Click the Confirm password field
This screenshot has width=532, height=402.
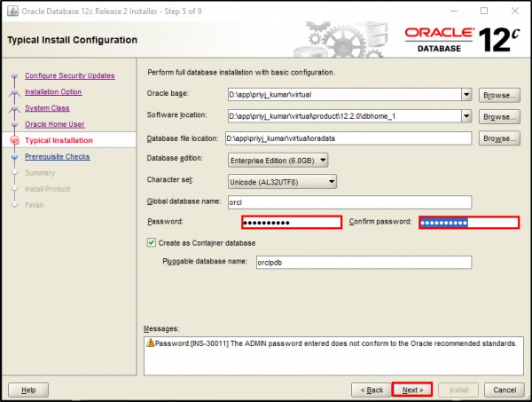pyautogui.click(x=469, y=222)
